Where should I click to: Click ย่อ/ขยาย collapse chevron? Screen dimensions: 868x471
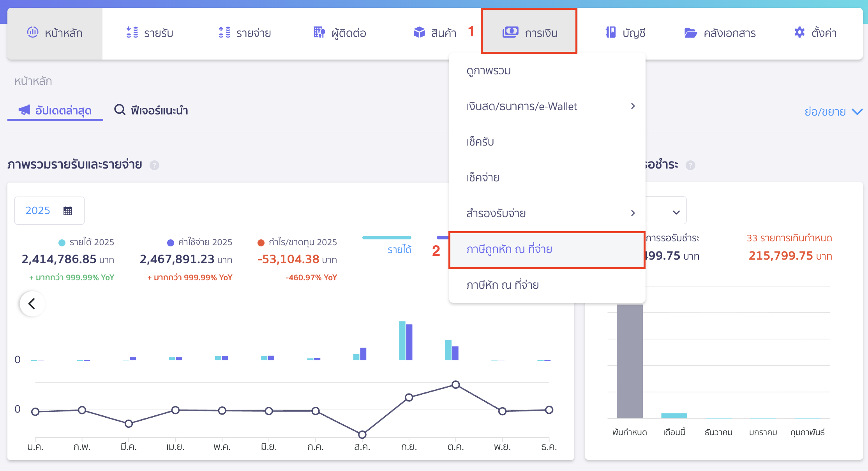(857, 112)
